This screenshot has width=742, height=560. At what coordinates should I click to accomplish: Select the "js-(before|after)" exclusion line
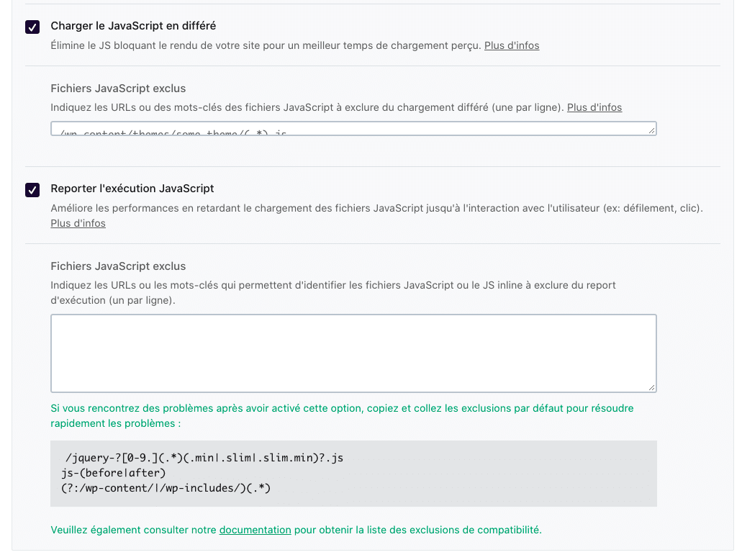(x=108, y=473)
